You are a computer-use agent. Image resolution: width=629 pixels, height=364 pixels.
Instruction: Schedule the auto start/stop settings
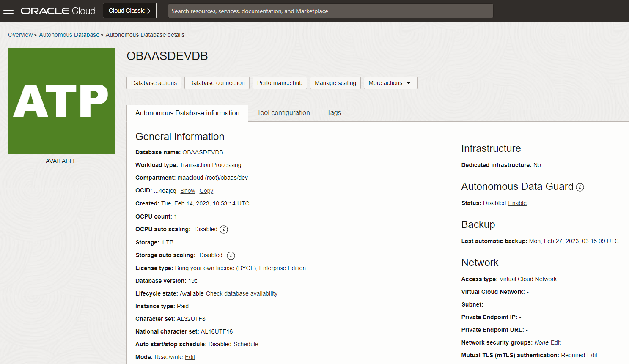(x=246, y=344)
